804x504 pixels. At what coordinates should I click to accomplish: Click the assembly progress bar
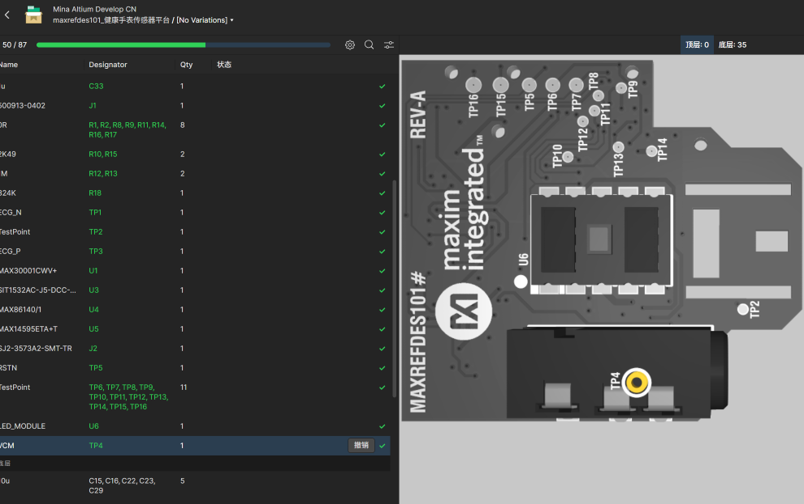(184, 45)
